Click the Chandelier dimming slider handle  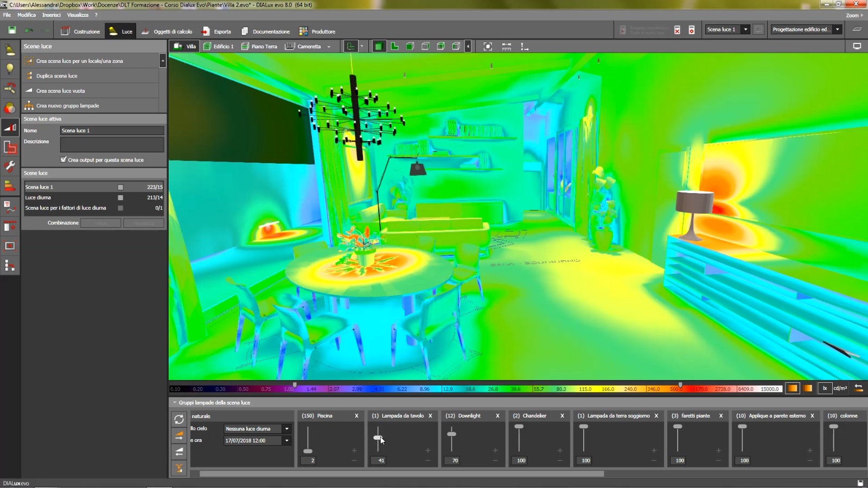pyautogui.click(x=519, y=427)
